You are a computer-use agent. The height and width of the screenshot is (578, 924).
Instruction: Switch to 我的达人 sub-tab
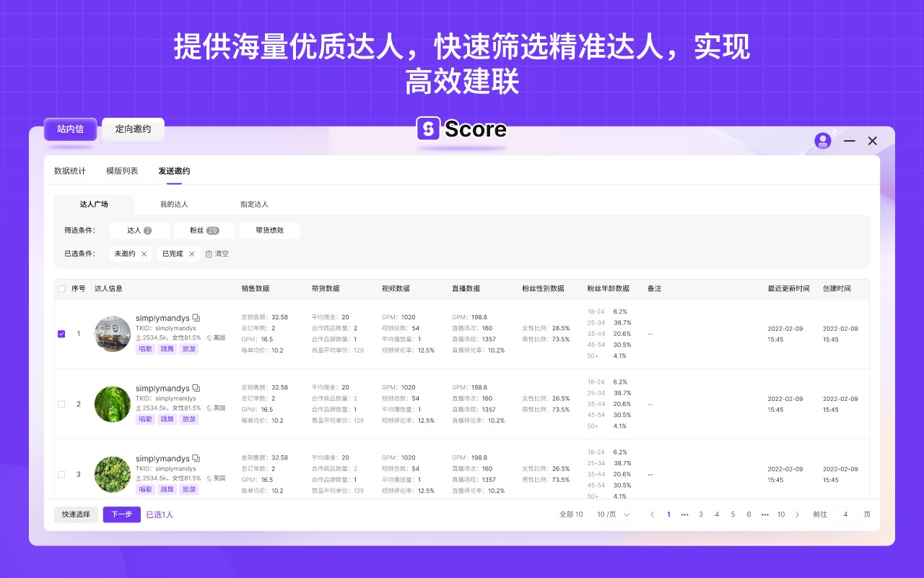174,204
